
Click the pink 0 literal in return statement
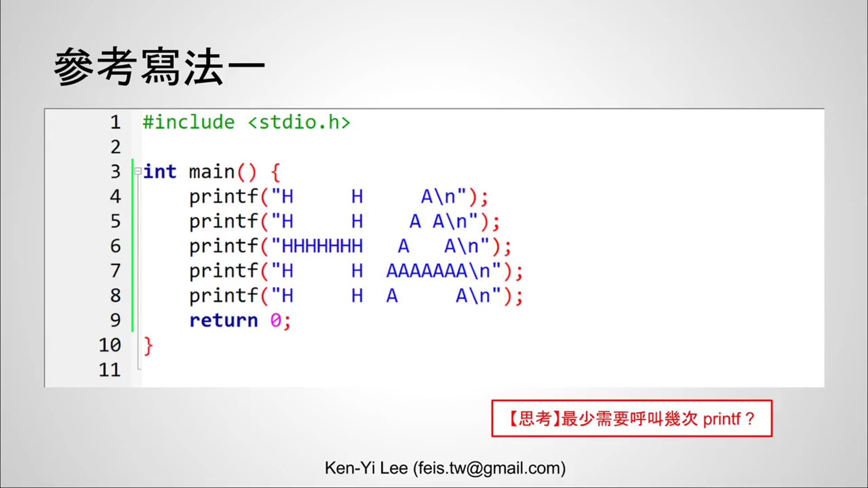pos(278,320)
